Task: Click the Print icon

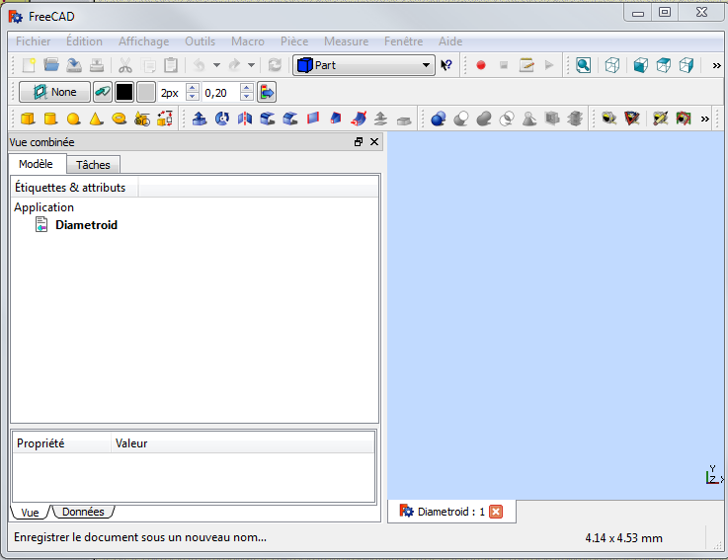Action: coord(97,65)
